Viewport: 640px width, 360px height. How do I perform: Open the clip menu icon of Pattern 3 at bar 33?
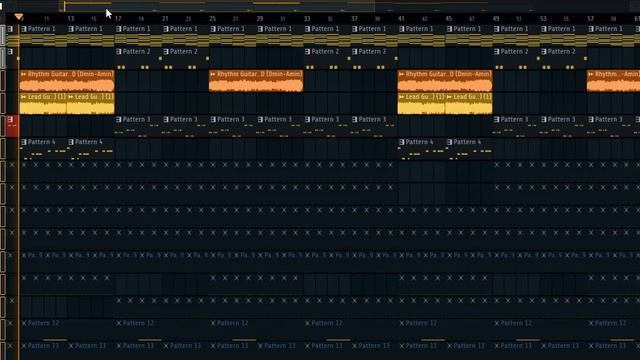[307, 120]
